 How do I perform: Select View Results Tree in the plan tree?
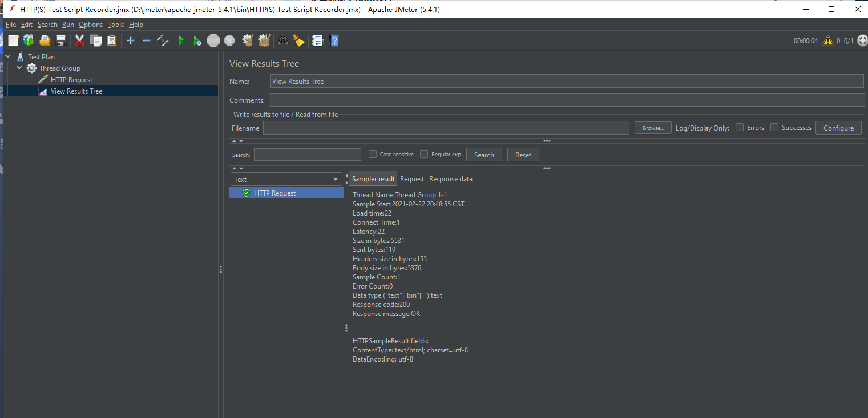[76, 91]
